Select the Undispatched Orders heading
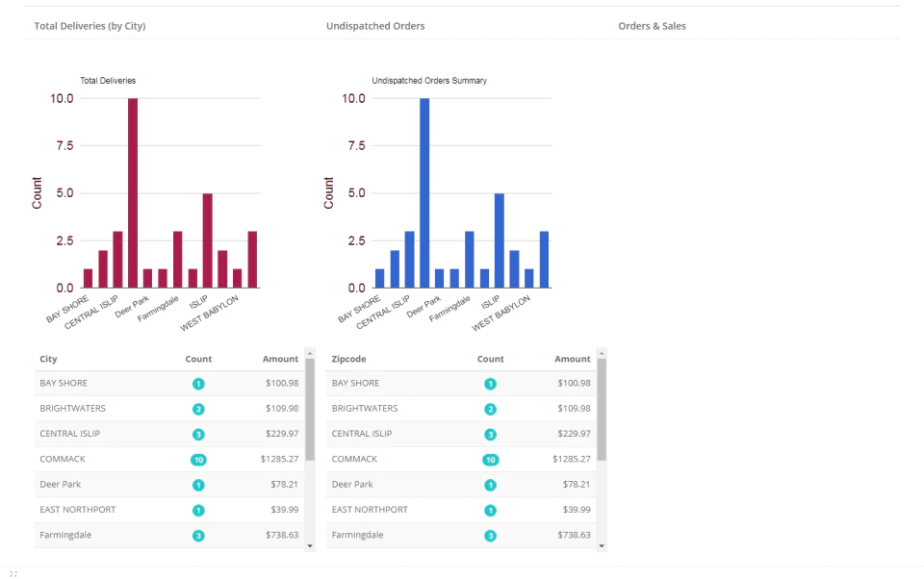 (x=375, y=26)
